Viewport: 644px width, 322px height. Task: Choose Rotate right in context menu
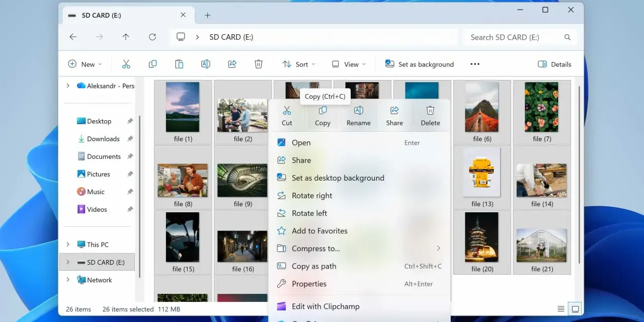click(360, 196)
